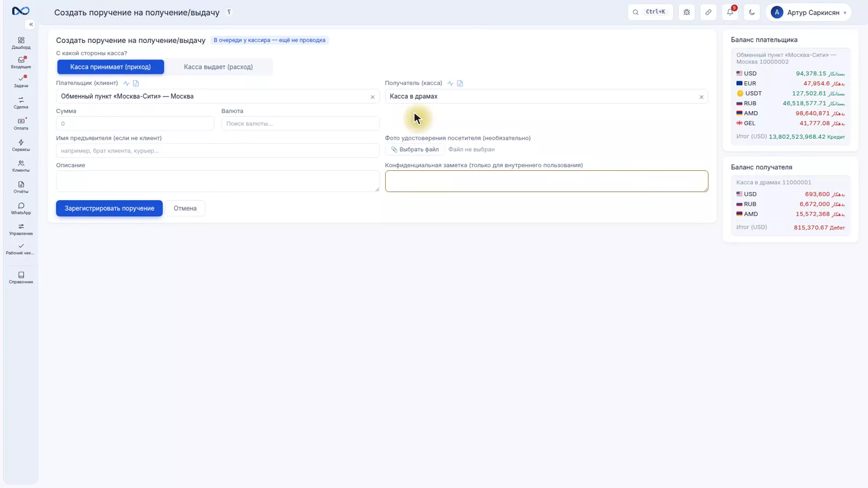Click Зарегистрировать поручение
This screenshot has width=868, height=488.
point(110,208)
